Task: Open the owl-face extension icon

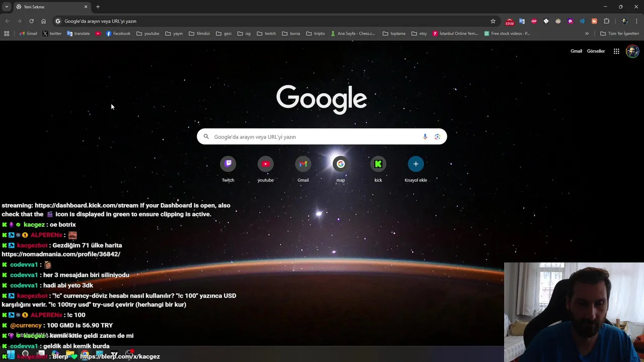Action: coord(558,21)
